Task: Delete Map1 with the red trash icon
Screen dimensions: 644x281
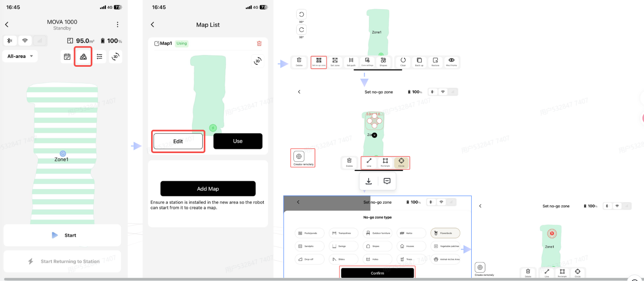Action: [x=259, y=43]
